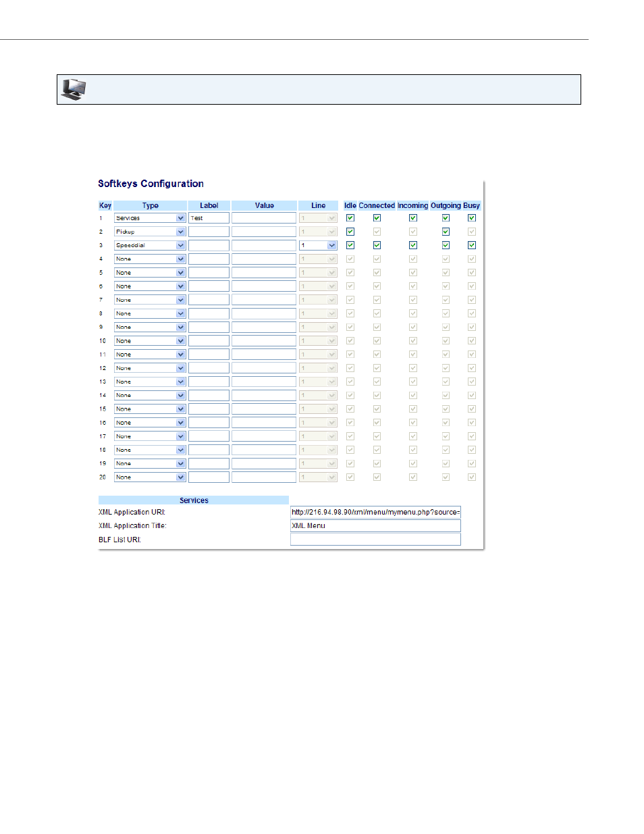Click the 'Type' column header

pyautogui.click(x=151, y=205)
